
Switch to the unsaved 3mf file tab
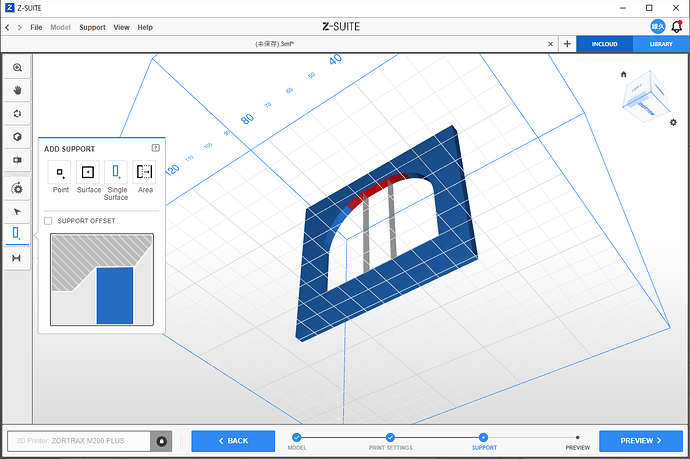(x=275, y=44)
